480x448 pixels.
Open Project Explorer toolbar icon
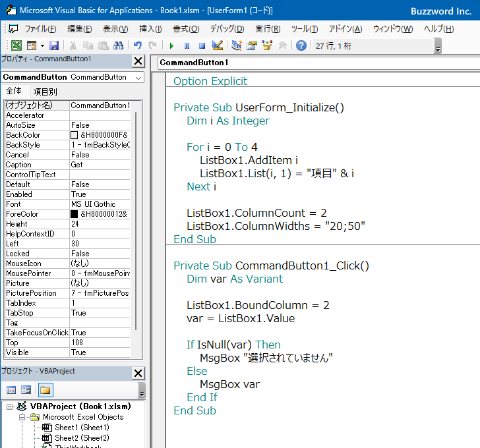[236, 45]
